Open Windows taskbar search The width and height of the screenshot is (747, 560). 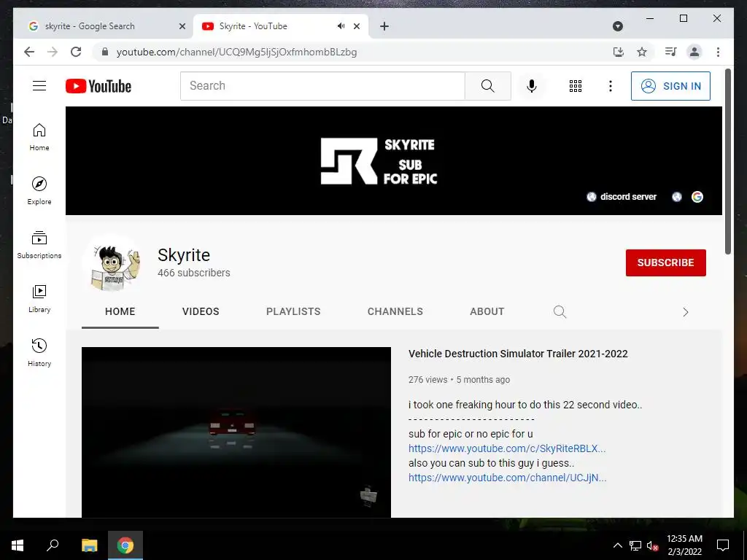click(53, 545)
